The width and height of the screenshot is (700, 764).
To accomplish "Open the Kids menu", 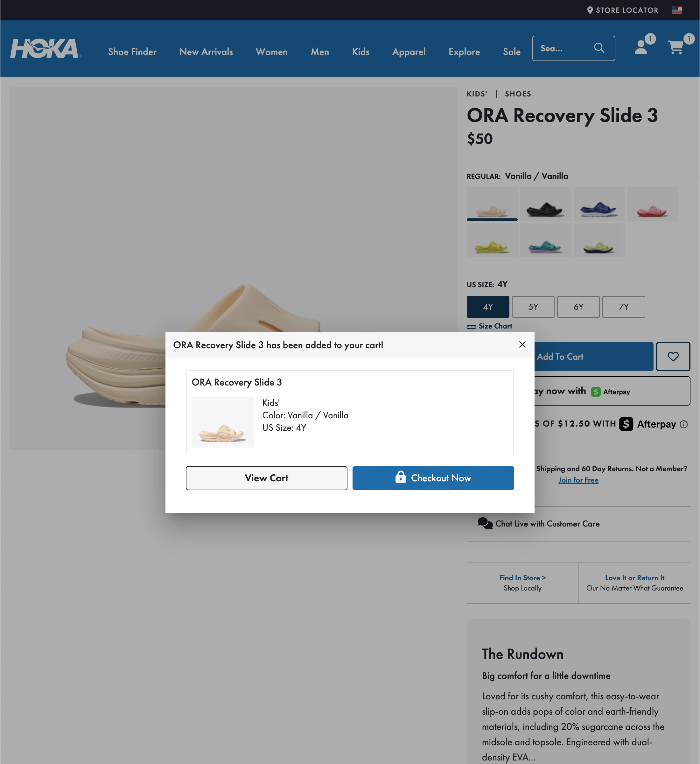I will click(x=360, y=52).
